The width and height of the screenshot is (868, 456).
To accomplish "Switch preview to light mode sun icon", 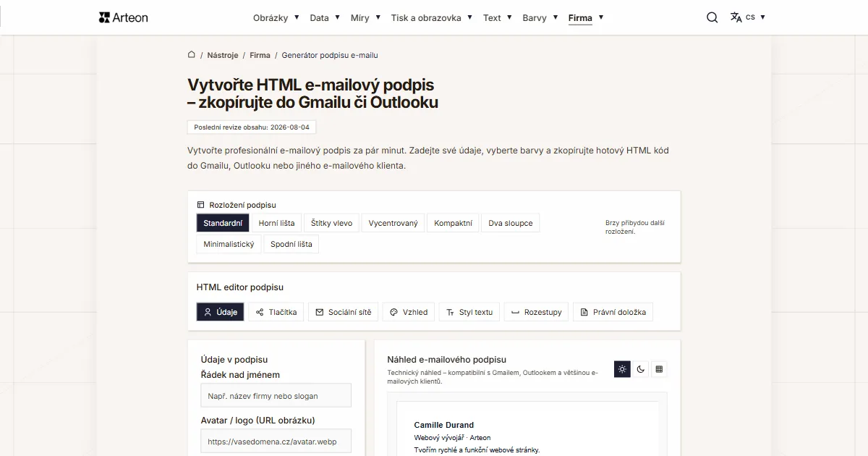I will [622, 369].
